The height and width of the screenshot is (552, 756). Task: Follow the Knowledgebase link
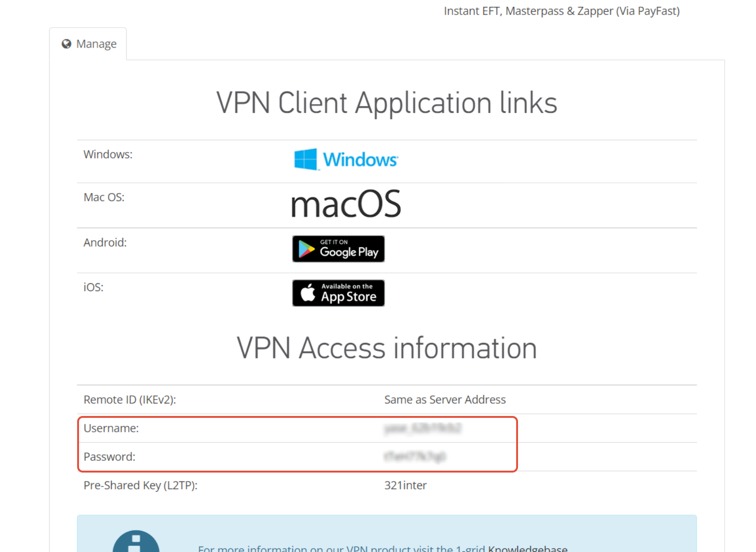coord(528,548)
